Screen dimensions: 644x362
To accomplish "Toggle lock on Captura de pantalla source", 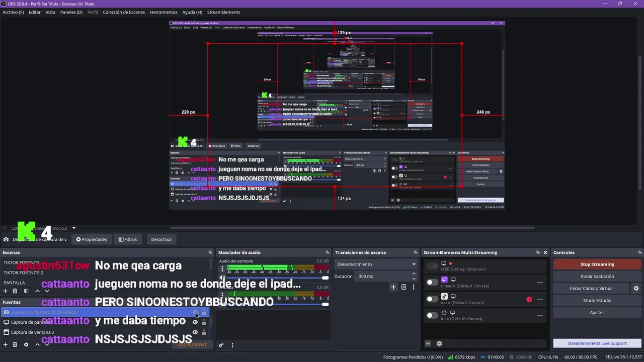I will (x=204, y=322).
